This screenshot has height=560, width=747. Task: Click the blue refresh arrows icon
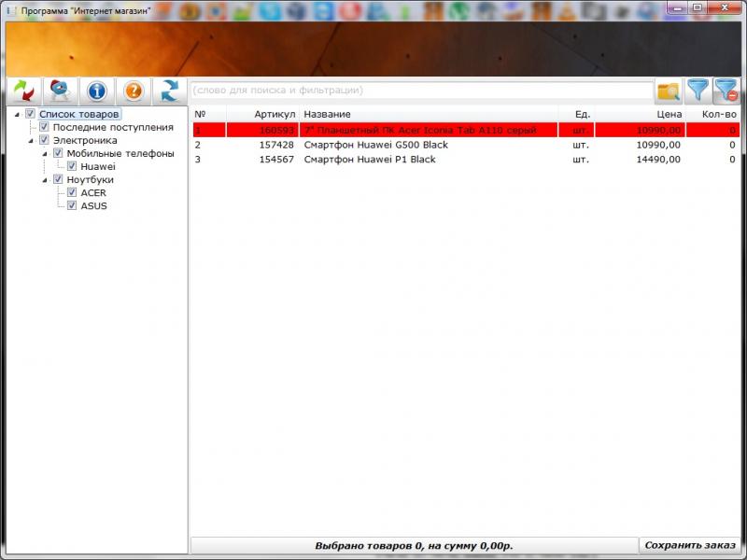(170, 91)
